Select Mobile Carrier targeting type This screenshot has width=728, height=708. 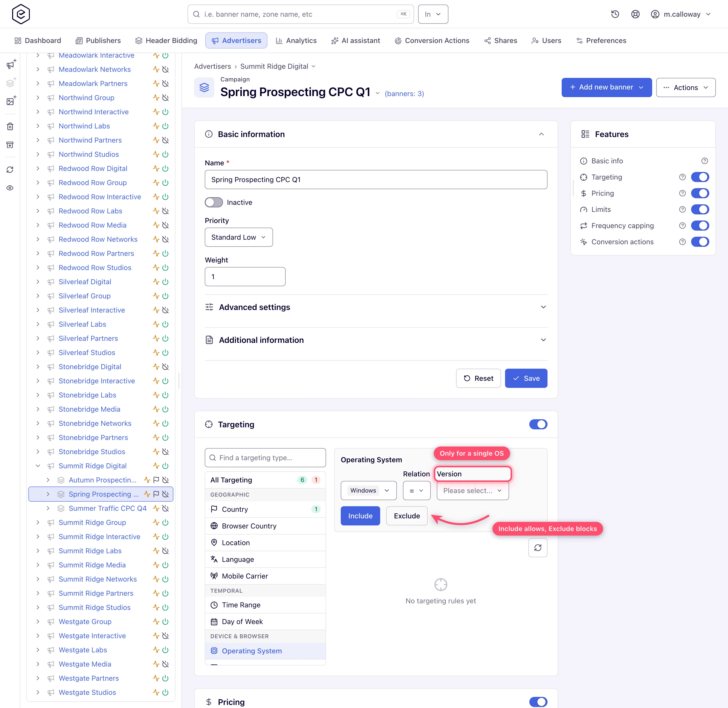[x=265, y=576]
